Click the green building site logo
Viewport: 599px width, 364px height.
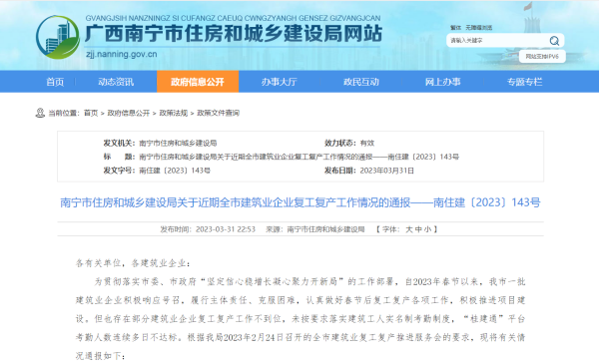point(58,37)
